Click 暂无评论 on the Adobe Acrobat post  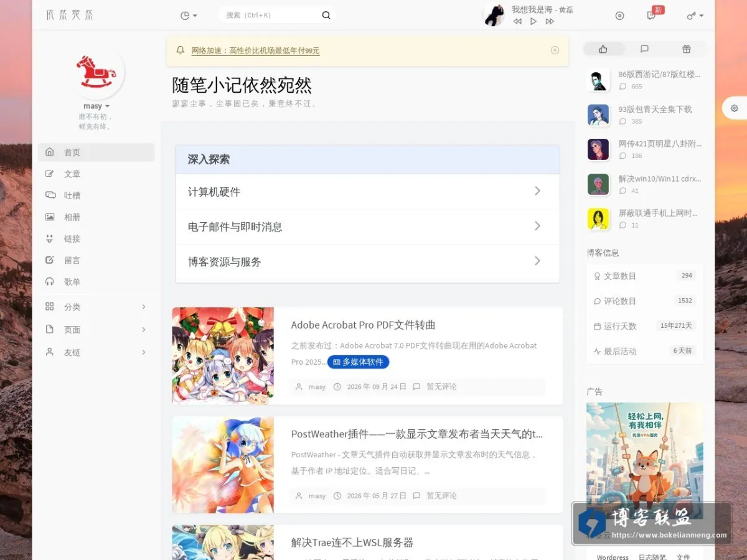click(441, 387)
